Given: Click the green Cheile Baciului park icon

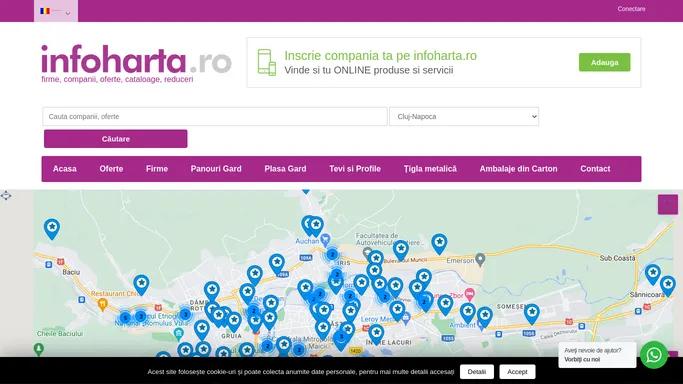Looking at the screenshot, I should [39, 349].
